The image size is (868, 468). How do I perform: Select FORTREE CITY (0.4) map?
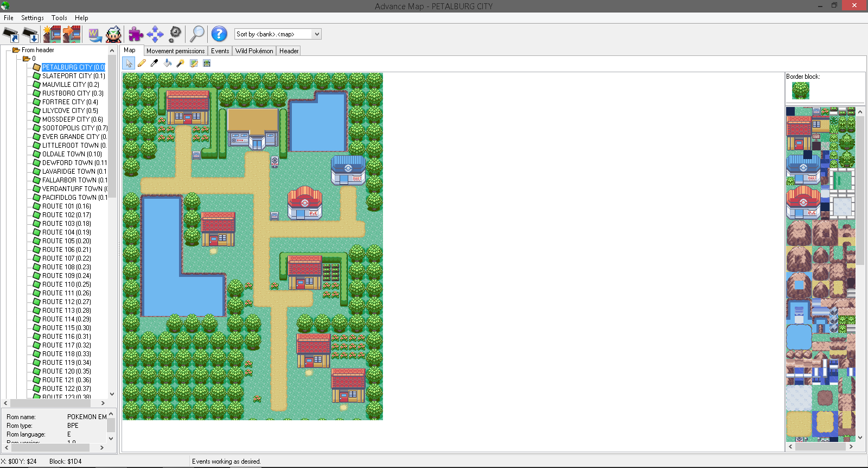pos(71,102)
